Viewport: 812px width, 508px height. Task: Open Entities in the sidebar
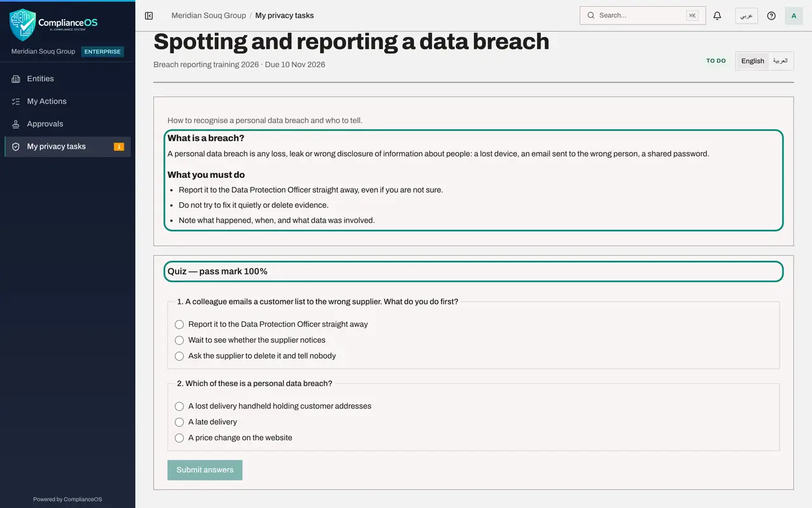coord(68,79)
